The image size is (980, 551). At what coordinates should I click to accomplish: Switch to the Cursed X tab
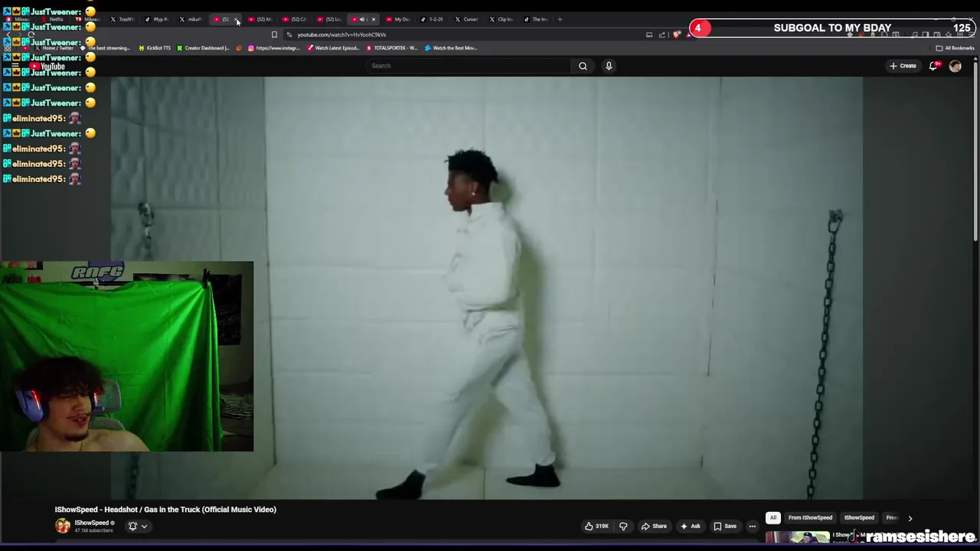pos(467,19)
